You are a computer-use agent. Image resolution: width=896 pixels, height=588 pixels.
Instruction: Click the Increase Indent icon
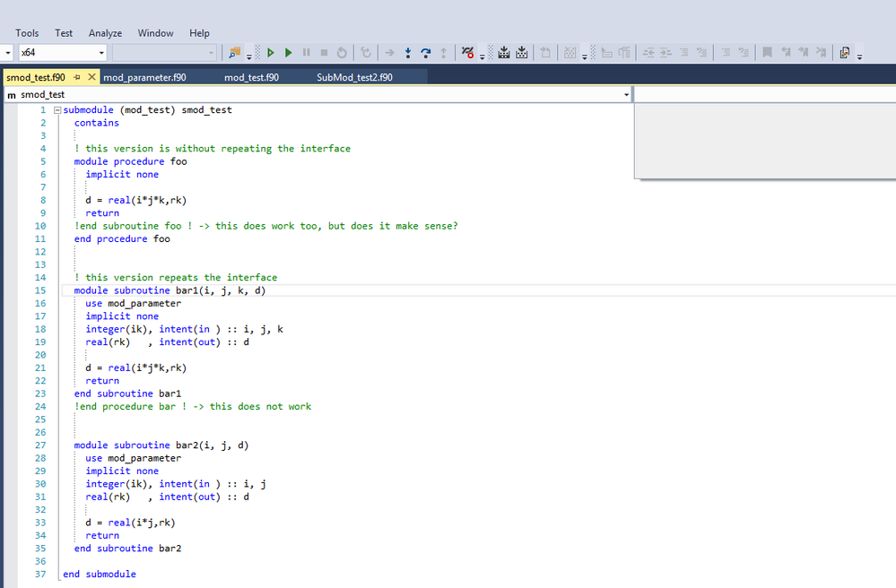coord(666,53)
